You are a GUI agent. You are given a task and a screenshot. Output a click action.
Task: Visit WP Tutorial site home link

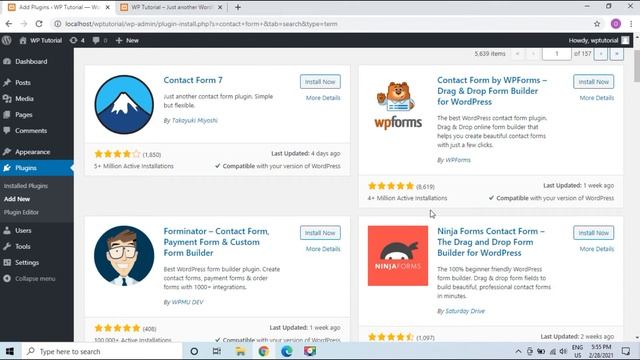pyautogui.click(x=41, y=40)
